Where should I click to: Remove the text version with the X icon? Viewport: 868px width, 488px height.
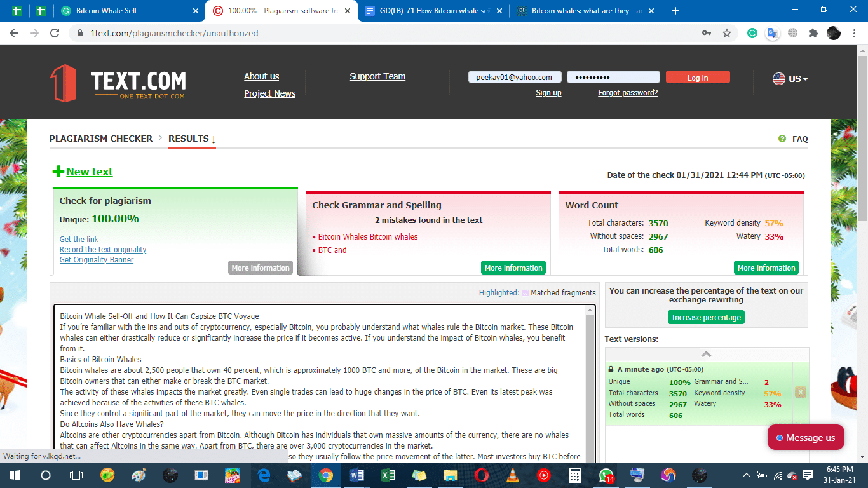801,392
